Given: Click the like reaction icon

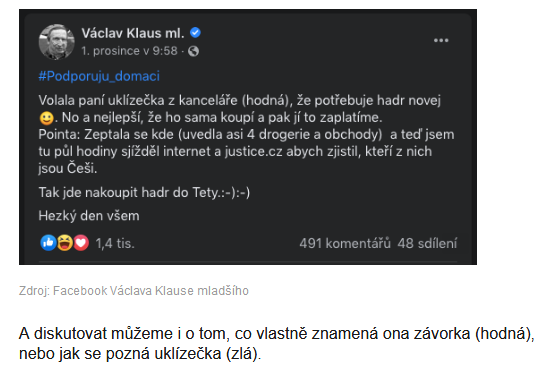Looking at the screenshot, I should click(48, 243).
